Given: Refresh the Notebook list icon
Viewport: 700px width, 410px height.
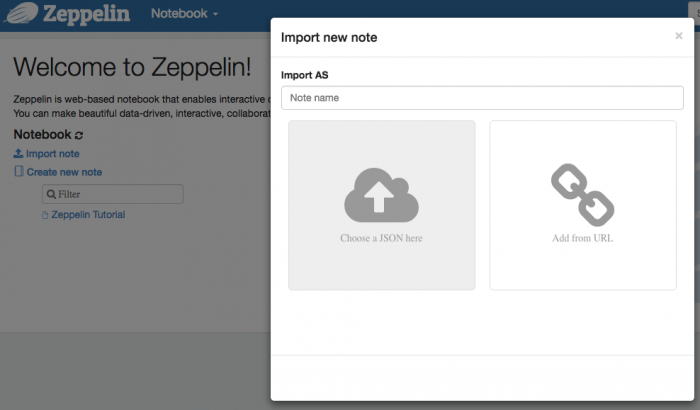Looking at the screenshot, I should tap(79, 135).
